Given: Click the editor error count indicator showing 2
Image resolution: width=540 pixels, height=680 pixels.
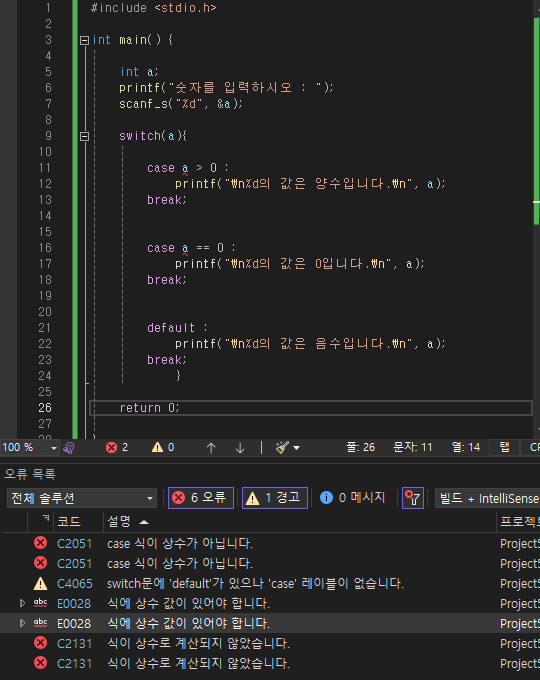Looking at the screenshot, I should tap(117, 448).
